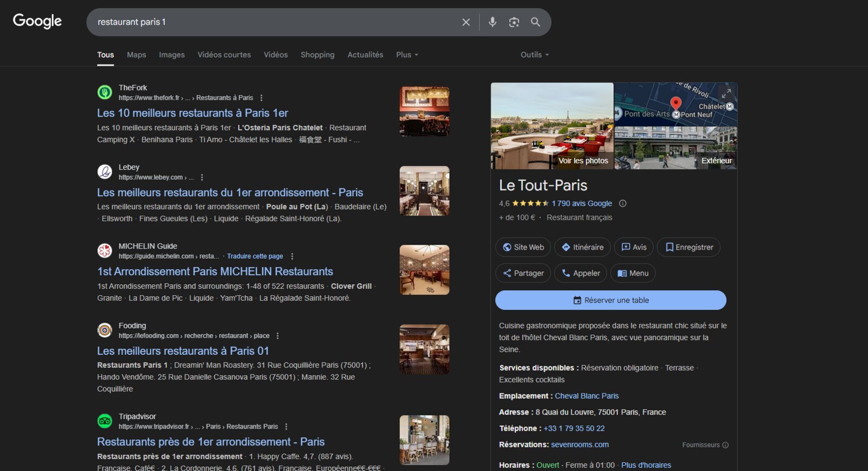Image resolution: width=868 pixels, height=471 pixels.
Task: Expand opening hours via Plus d'horaires
Action: pyautogui.click(x=646, y=465)
